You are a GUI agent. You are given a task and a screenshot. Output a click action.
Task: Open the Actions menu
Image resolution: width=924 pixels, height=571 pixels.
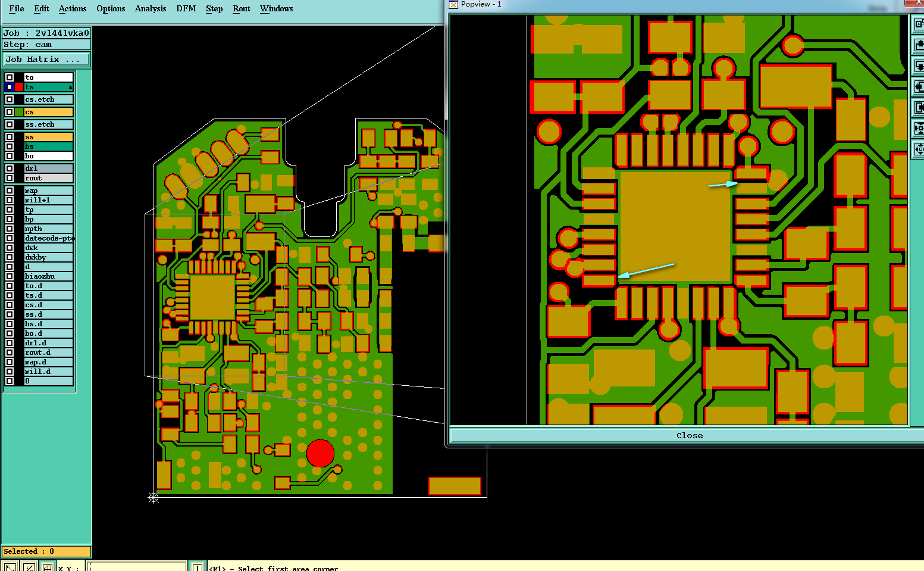73,8
